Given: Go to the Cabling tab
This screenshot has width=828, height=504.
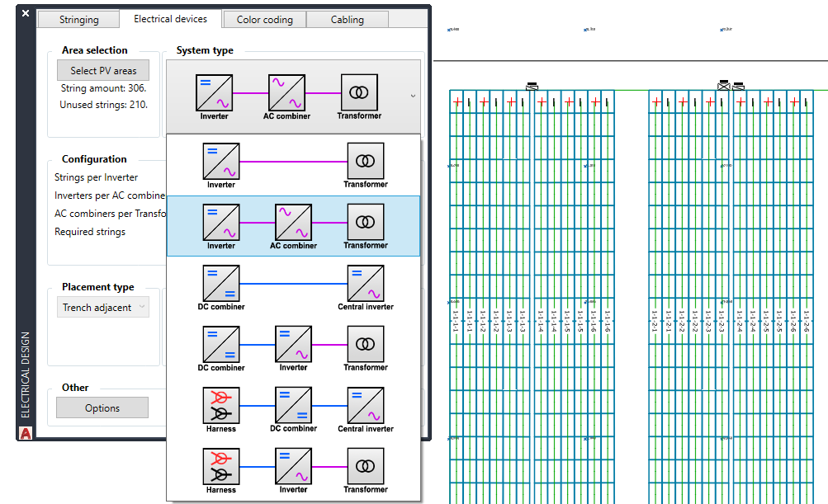Looking at the screenshot, I should [347, 20].
